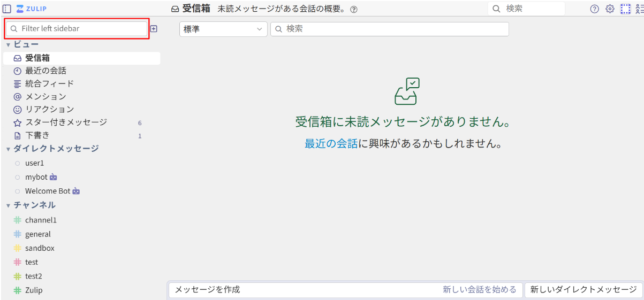This screenshot has height=300, width=644.
Task: Click the user avatar icon in header
Action: 625,9
